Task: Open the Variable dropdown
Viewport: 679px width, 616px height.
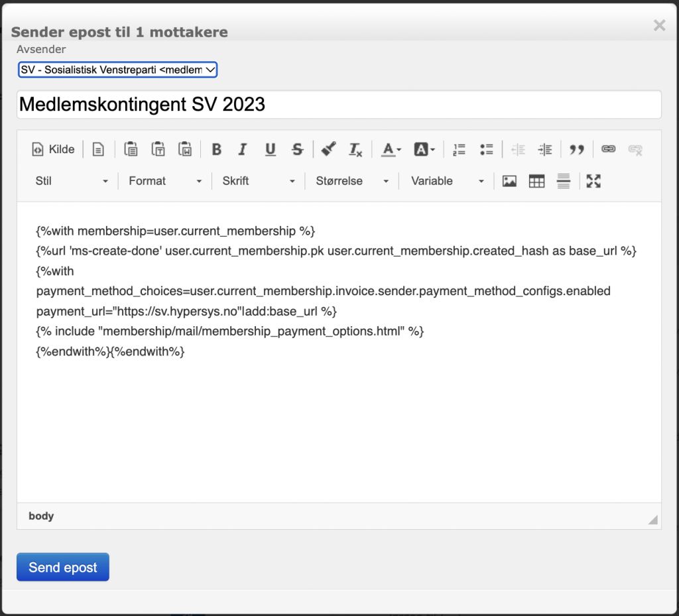Action: [446, 181]
